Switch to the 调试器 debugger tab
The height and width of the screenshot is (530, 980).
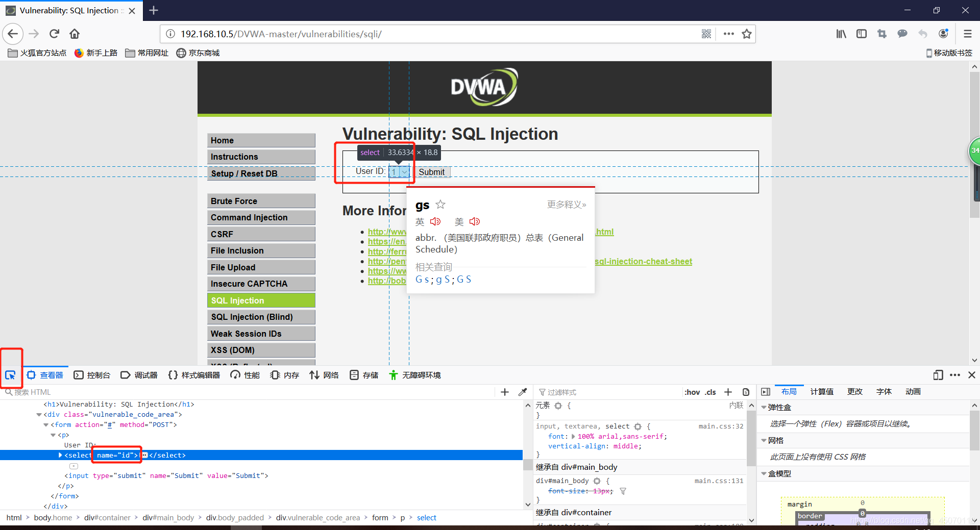click(139, 375)
